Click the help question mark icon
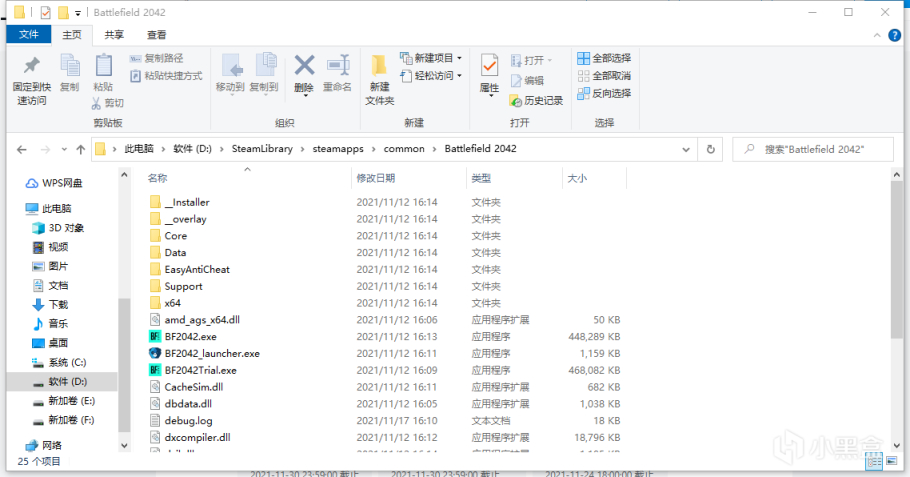910x477 pixels. click(x=894, y=35)
